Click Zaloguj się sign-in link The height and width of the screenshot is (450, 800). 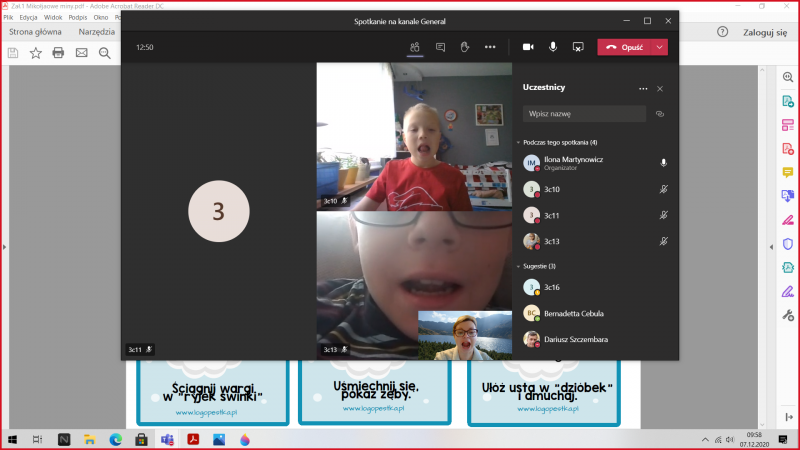765,32
